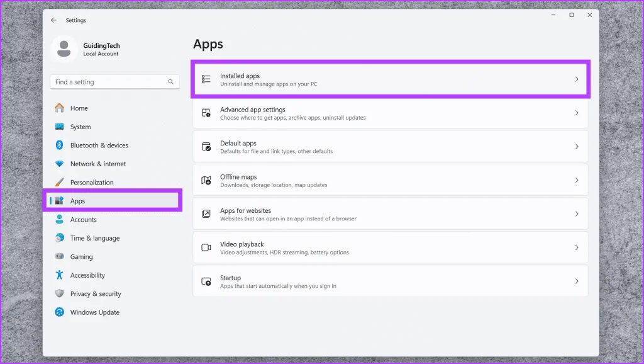This screenshot has height=364, width=644.
Task: Click the Installed apps list icon
Action: 206,79
